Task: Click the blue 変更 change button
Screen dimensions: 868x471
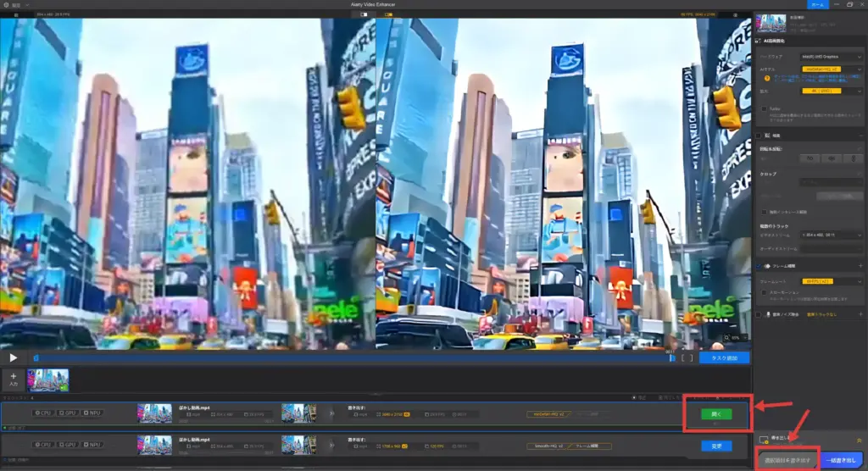Action: pos(716,446)
